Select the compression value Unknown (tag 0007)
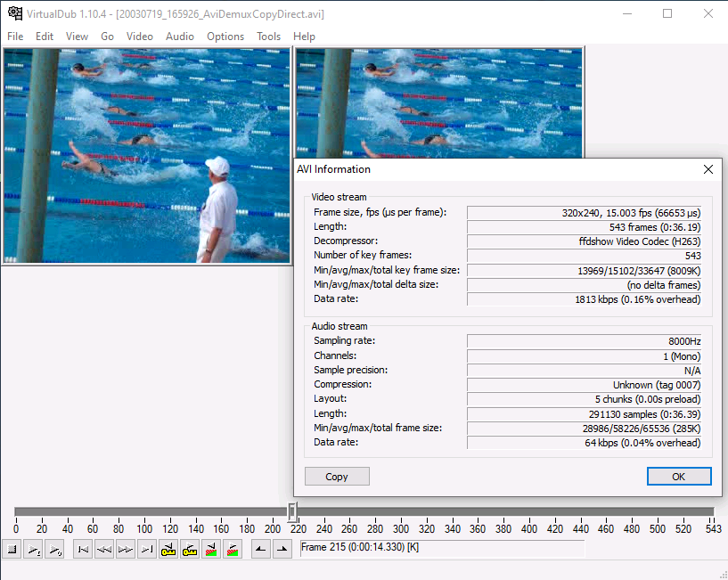728x580 pixels. point(584,385)
